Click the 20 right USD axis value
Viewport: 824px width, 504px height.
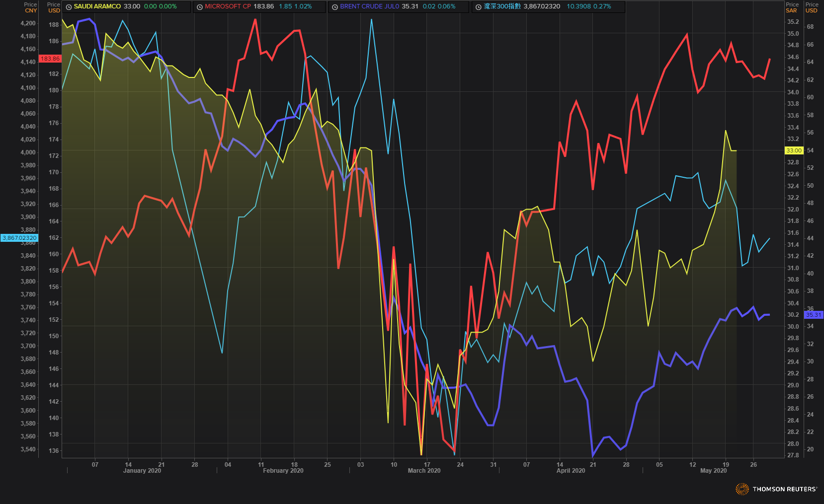coord(810,449)
